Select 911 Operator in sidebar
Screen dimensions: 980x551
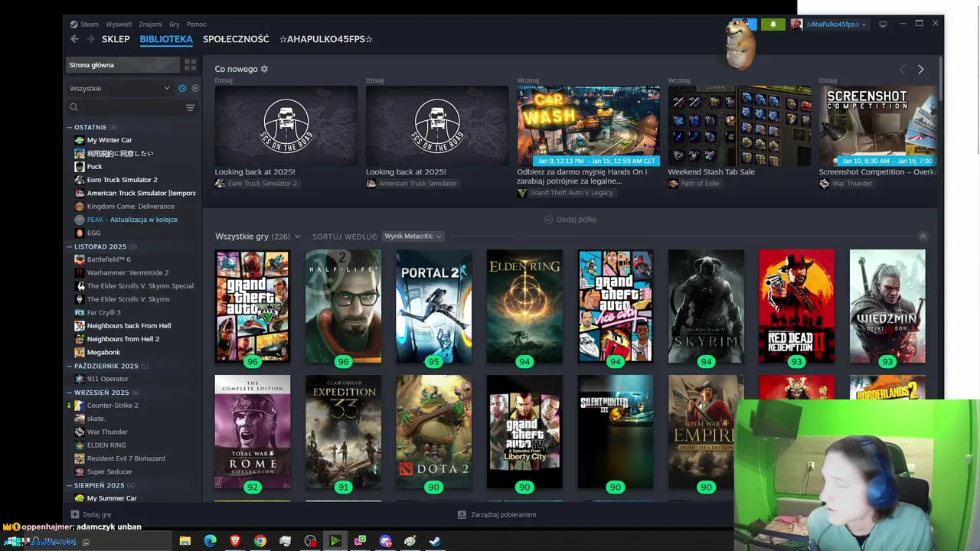107,379
